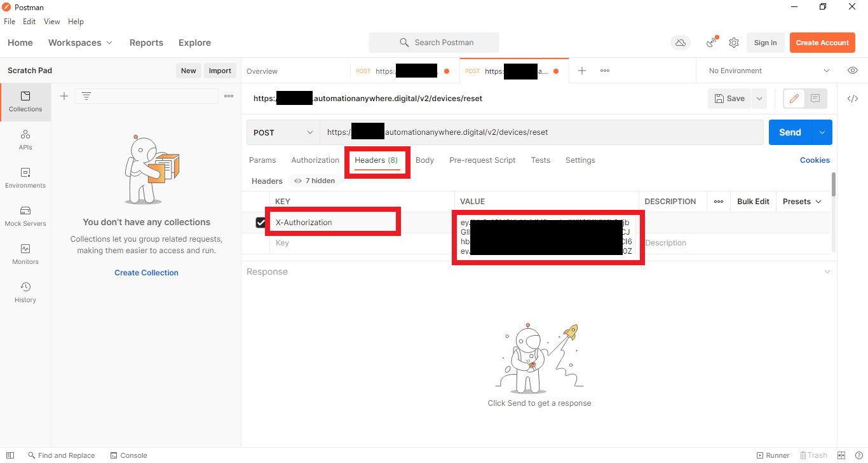Screen dimensions: 868x463
Task: Click the Save button
Action: [729, 99]
